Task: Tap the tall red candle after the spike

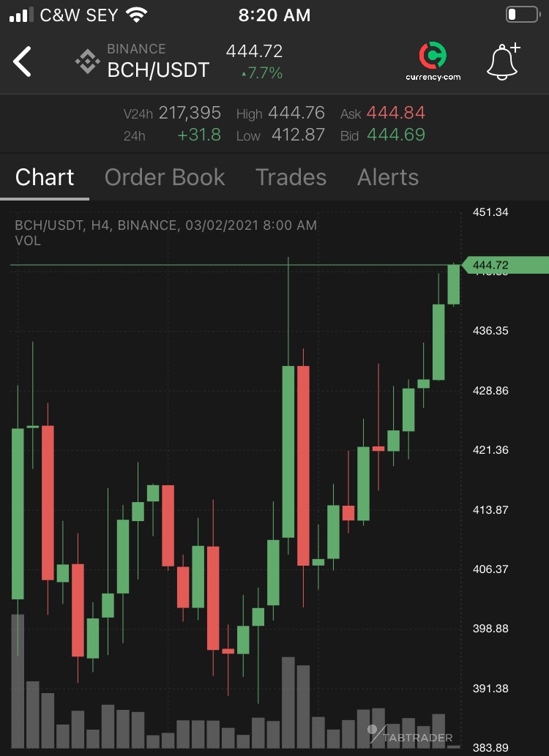Action: [x=304, y=465]
